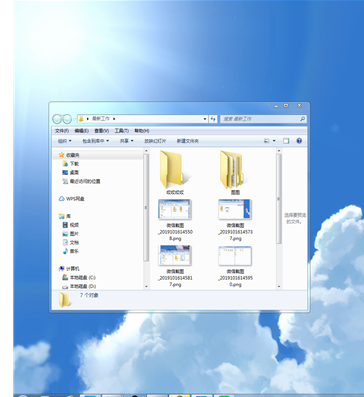This screenshot has height=397, width=364.
Task: Click the navigation pane scrollbar down arrow
Action: pyautogui.click(x=146, y=286)
